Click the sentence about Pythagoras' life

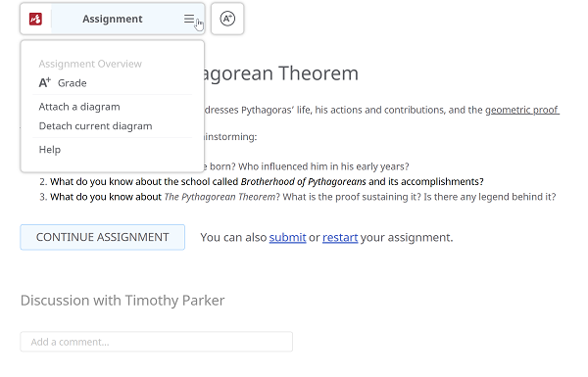click(382, 110)
